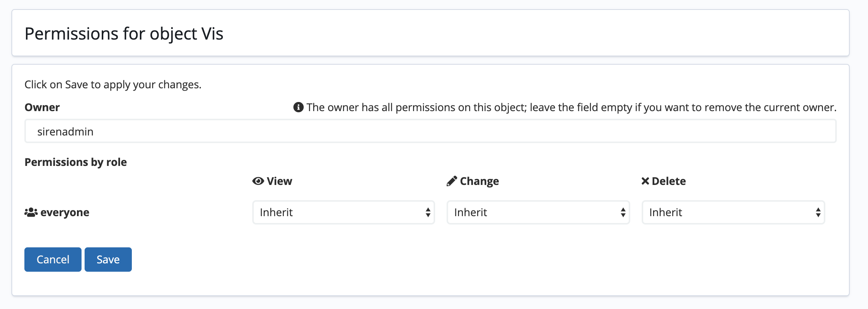Click the sirenadmin owner input field

click(x=430, y=131)
